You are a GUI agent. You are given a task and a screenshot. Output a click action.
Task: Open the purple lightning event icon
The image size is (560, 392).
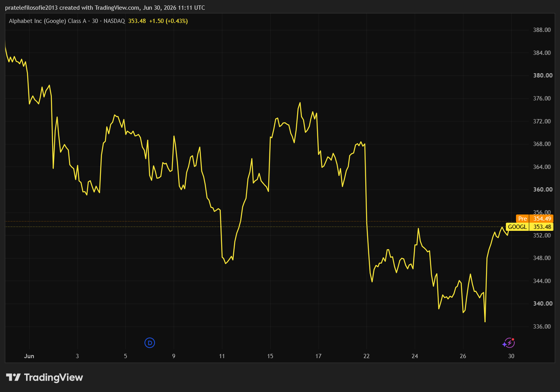[x=509, y=343]
